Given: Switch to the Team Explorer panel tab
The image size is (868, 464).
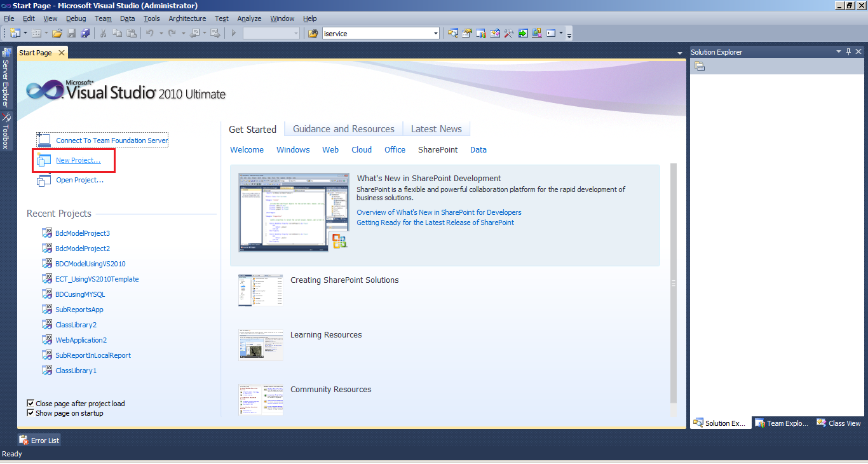Looking at the screenshot, I should (x=781, y=423).
